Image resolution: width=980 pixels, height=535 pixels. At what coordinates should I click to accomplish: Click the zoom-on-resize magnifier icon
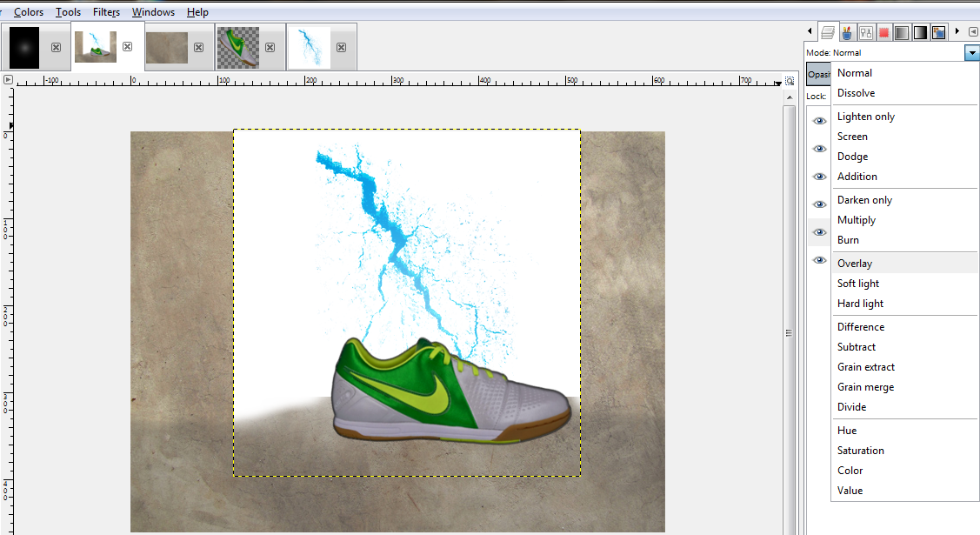pos(790,81)
